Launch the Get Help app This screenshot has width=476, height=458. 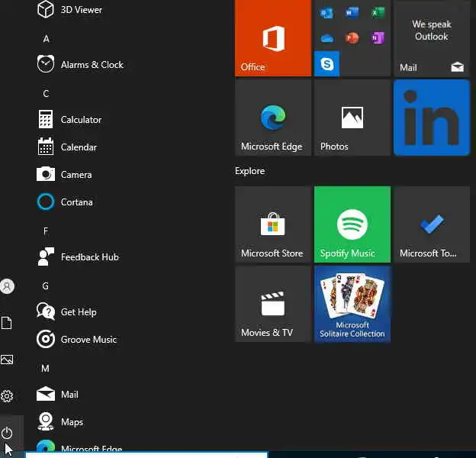point(67,312)
